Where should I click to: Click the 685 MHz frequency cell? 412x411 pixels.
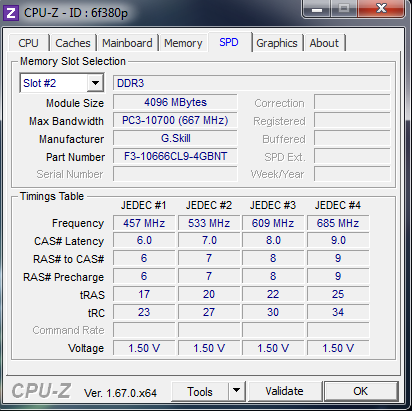pyautogui.click(x=338, y=223)
